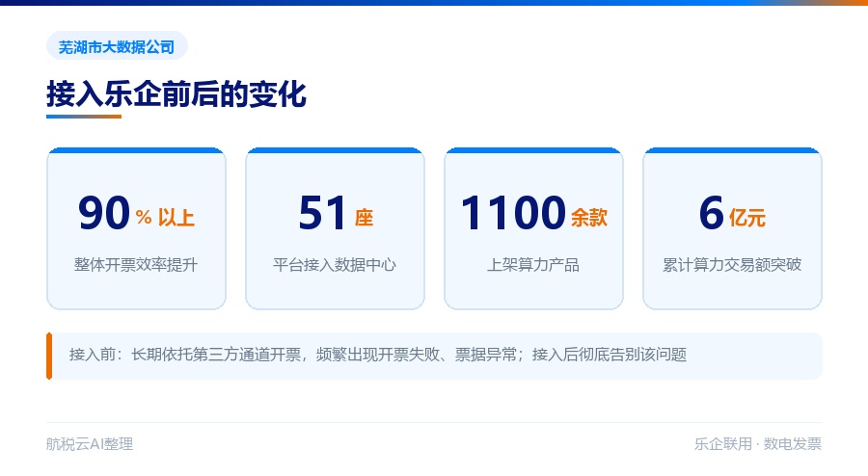Select the heading 接入乐企前后的变化
The height and width of the screenshot is (476, 868).
tap(176, 93)
